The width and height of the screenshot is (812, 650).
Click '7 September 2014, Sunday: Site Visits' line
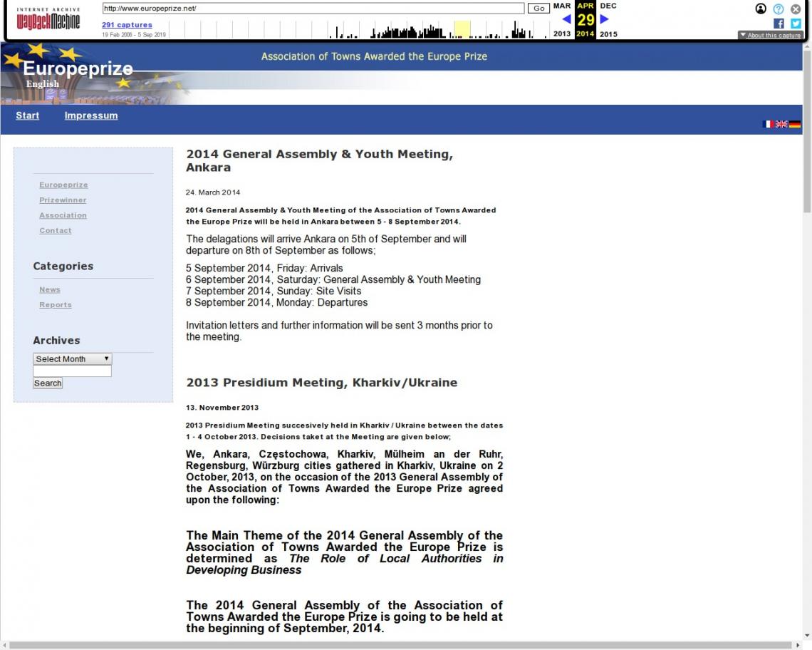tap(274, 291)
